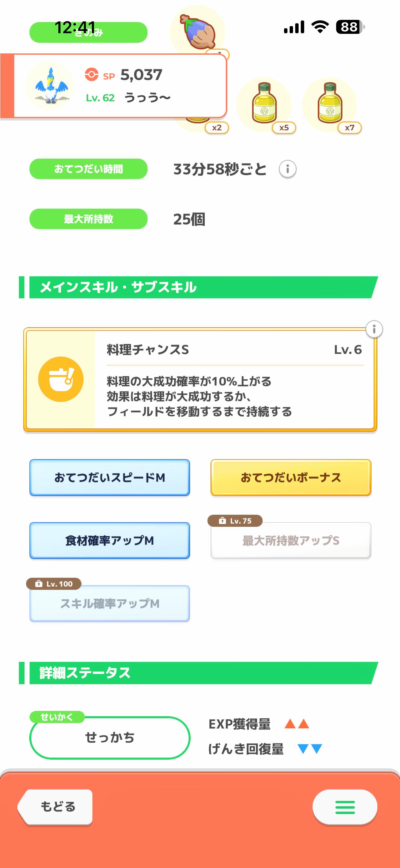Select the おてつだいボーナス sub skill
This screenshot has width=400, height=868.
pyautogui.click(x=291, y=478)
